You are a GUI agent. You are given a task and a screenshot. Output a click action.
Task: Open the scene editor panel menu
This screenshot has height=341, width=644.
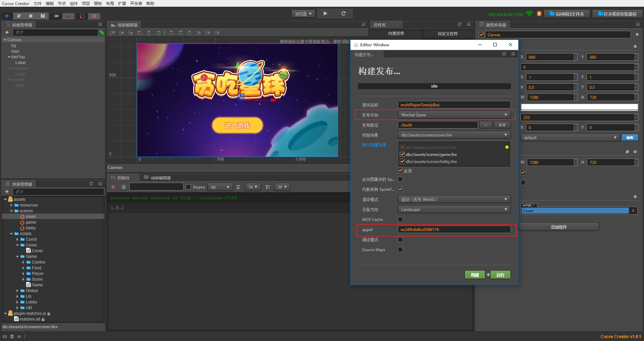click(363, 24)
